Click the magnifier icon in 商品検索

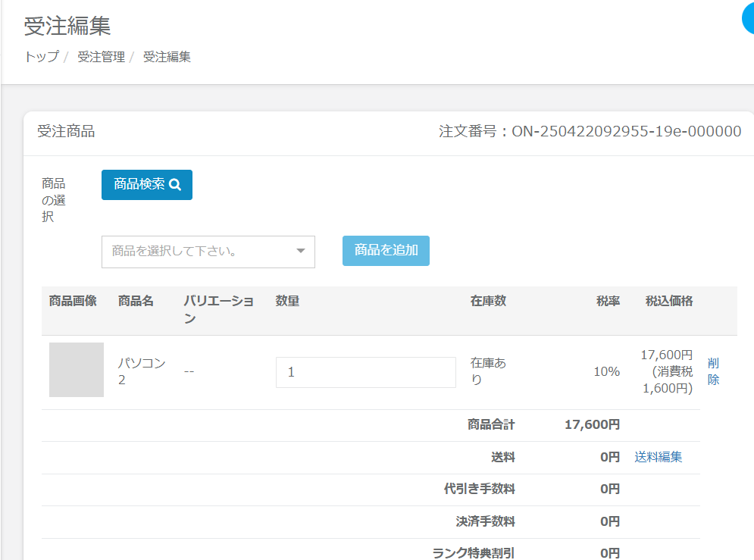tap(175, 184)
